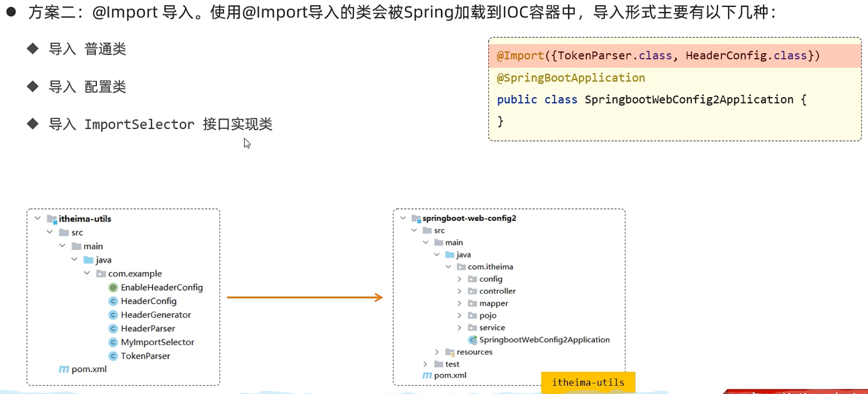This screenshot has height=394, width=868.
Task: Click the EnableHeaderConfig annotation icon
Action: click(113, 288)
